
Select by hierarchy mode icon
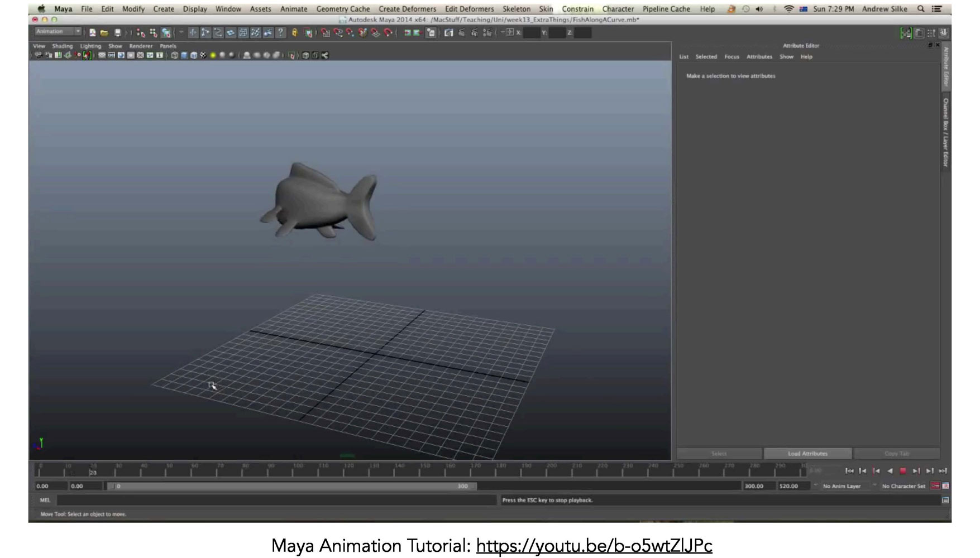coord(140,33)
